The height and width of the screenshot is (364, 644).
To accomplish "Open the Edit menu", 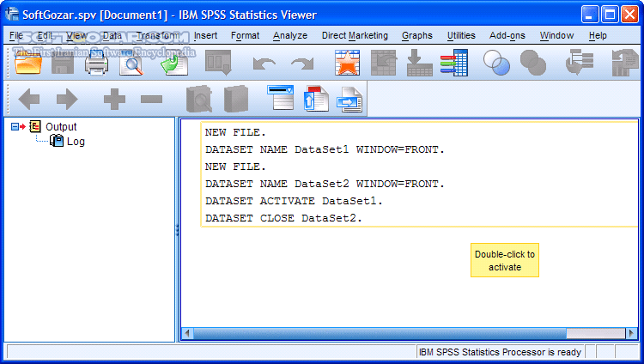I will click(45, 36).
